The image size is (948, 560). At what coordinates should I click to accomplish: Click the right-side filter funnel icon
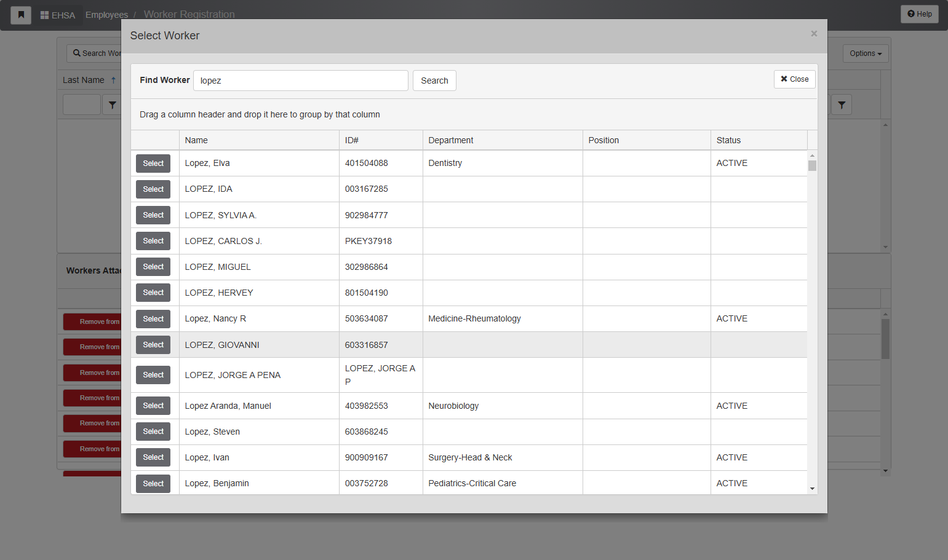click(x=842, y=105)
